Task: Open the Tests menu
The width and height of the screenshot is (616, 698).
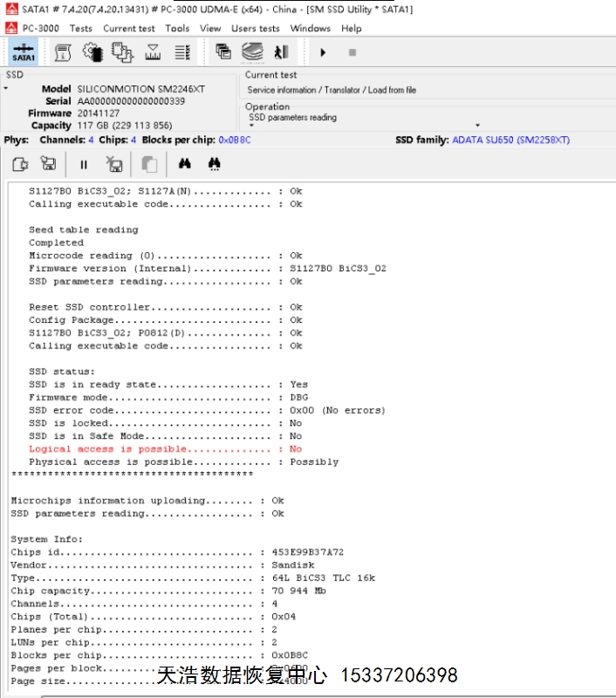Action: (81, 28)
